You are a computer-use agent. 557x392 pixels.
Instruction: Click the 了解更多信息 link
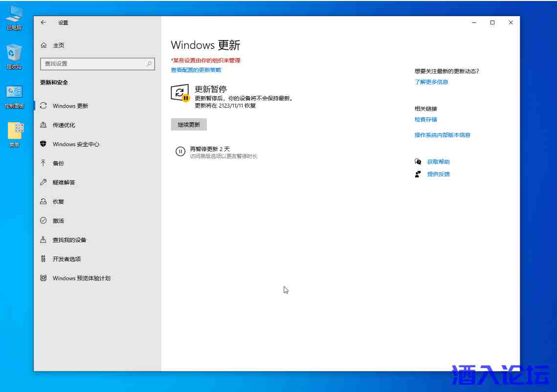tap(431, 82)
